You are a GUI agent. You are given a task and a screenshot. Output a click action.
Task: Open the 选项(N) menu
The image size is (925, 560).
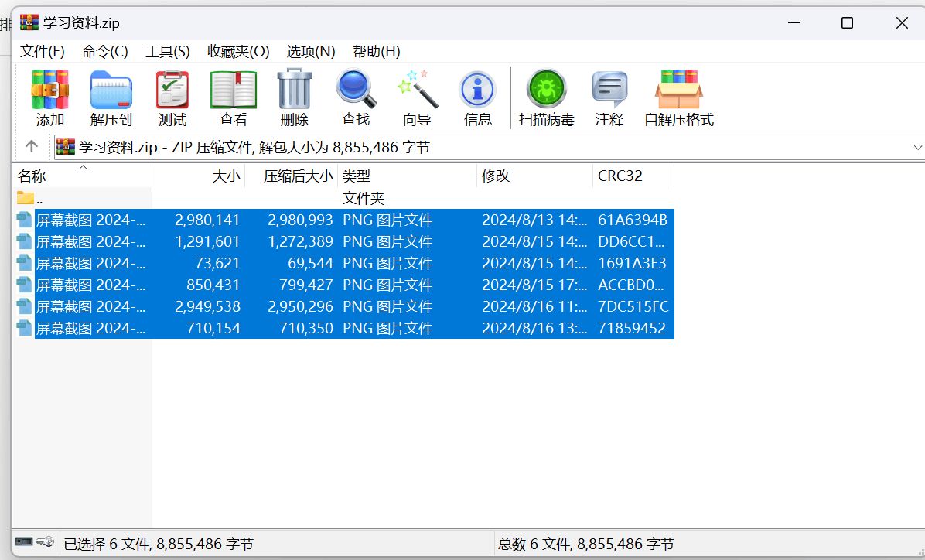311,51
